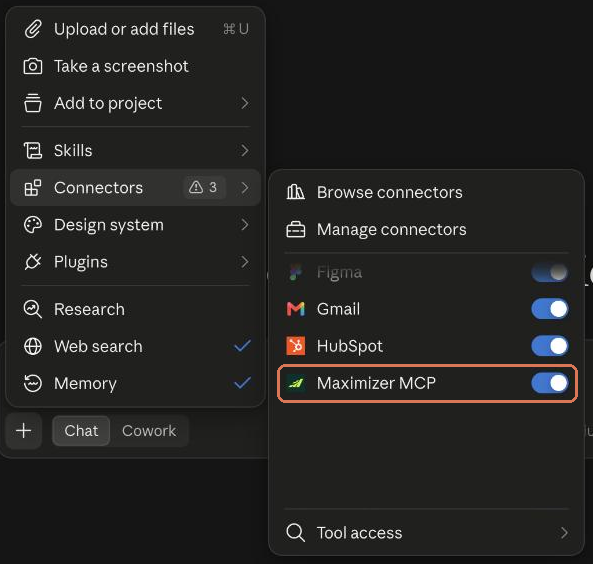The width and height of the screenshot is (593, 564).
Task: Click the Design system menu label
Action: (109, 225)
